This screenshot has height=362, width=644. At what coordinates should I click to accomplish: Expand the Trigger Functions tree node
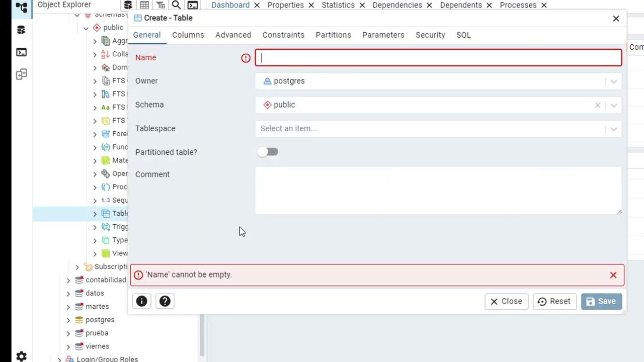pyautogui.click(x=95, y=227)
